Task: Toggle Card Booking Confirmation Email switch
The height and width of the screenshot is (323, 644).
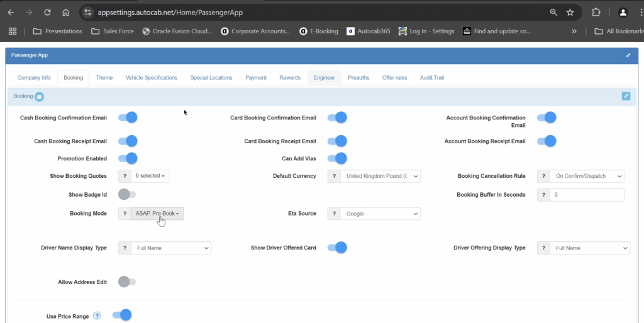Action: (x=337, y=118)
